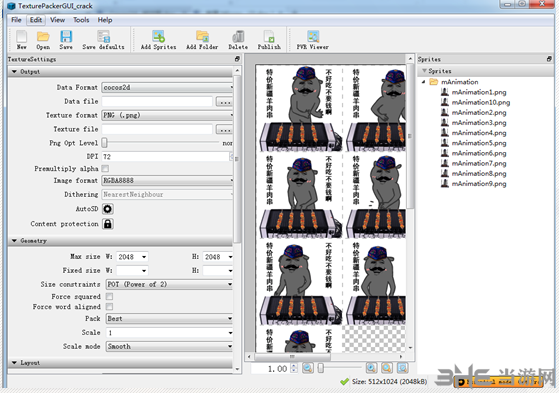Click the settings panel scroll-down arrow
Image resolution: width=559 pixels, height=393 pixels.
(x=238, y=369)
